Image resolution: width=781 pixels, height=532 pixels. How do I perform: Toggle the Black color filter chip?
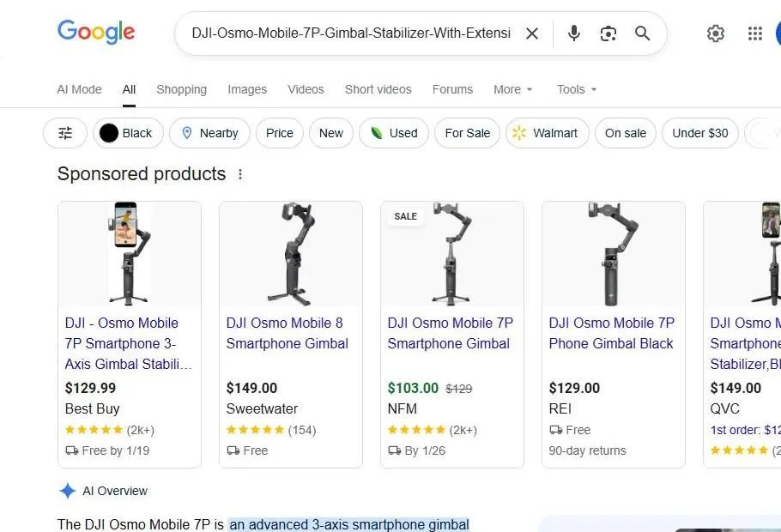tap(128, 133)
